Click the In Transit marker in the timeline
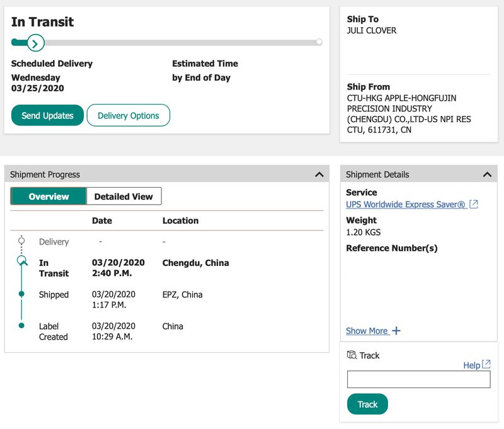 tap(22, 261)
